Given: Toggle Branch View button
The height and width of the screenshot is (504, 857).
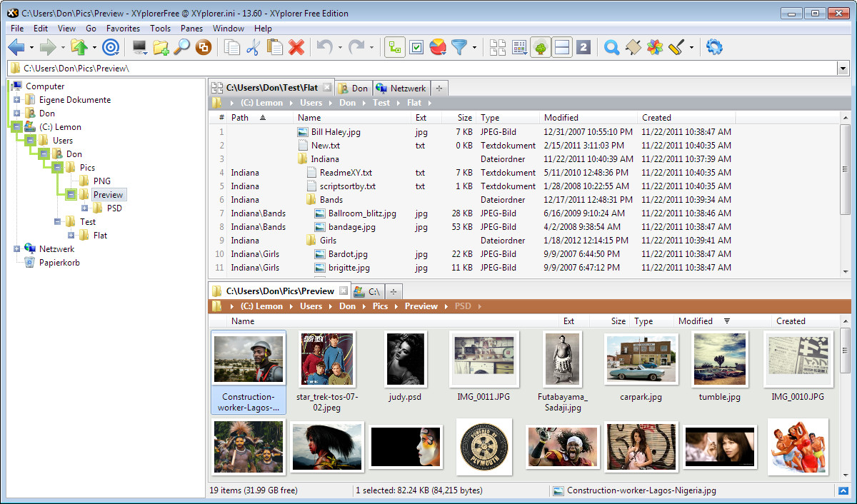Looking at the screenshot, I should tap(395, 48).
